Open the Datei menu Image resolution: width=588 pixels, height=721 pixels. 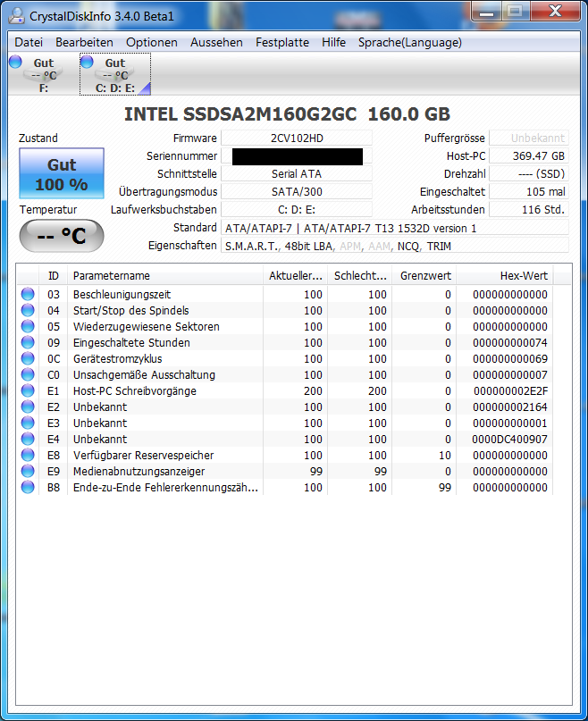click(x=29, y=42)
